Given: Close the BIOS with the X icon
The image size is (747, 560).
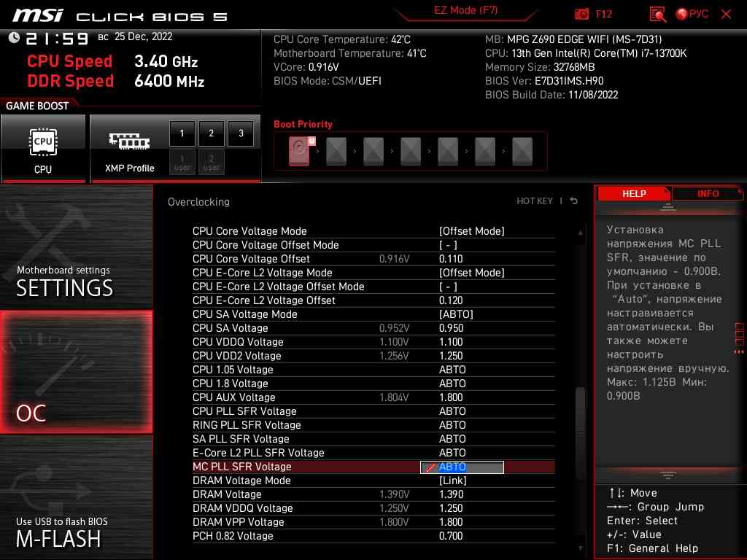Looking at the screenshot, I should [x=726, y=14].
